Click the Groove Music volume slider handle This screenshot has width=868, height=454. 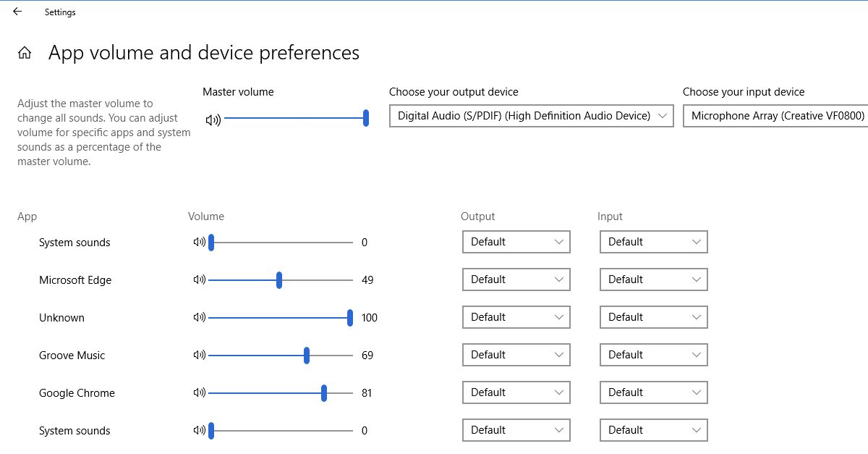tap(306, 355)
